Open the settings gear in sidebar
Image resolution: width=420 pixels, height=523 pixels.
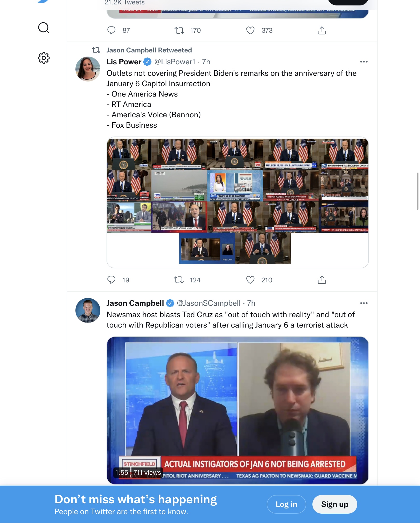44,58
